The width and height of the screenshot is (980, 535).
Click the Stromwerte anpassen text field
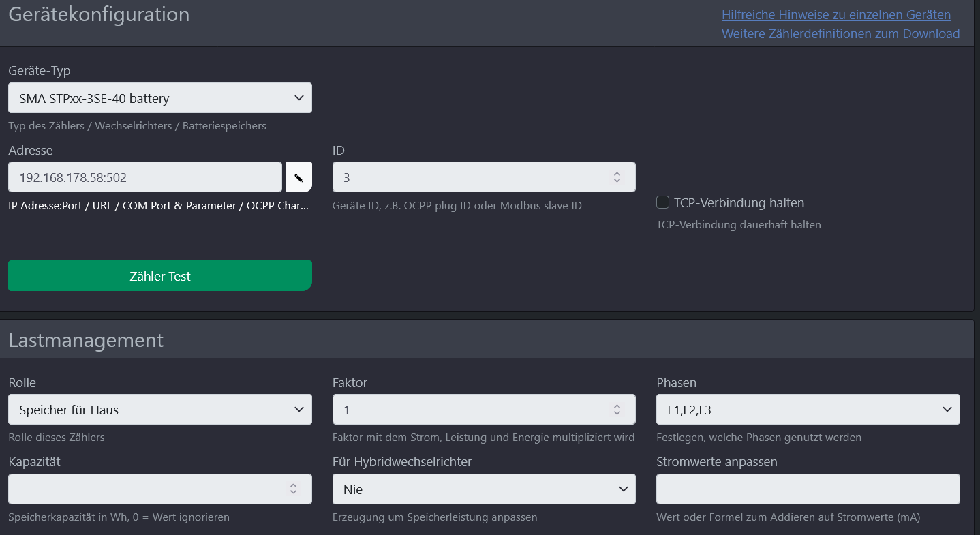808,489
